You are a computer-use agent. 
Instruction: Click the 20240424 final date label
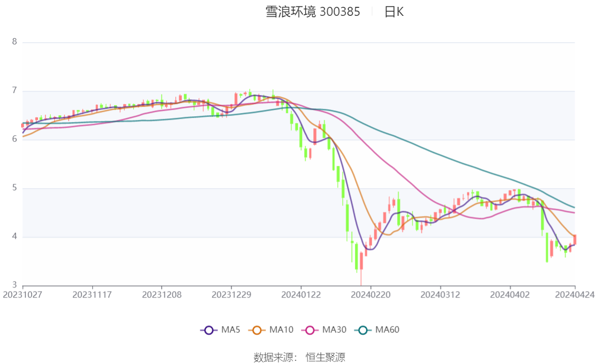click(575, 295)
